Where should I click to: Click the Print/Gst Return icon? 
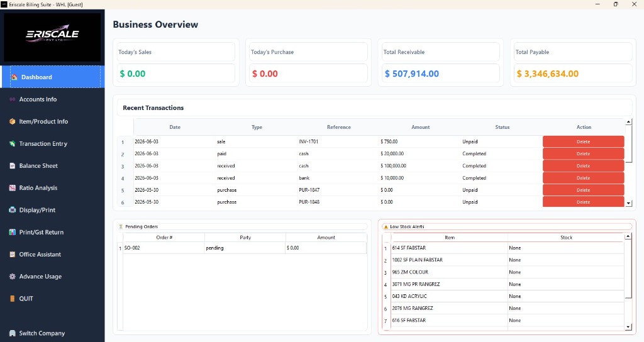[x=13, y=233]
